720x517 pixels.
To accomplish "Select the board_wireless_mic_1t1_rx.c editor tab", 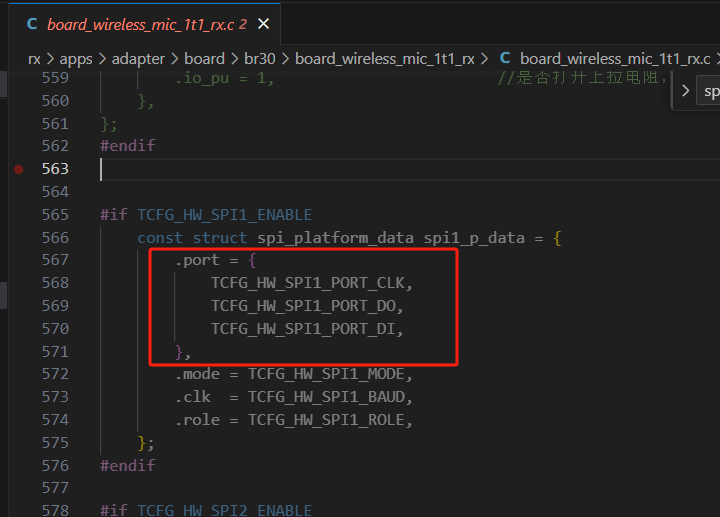I will [145, 24].
